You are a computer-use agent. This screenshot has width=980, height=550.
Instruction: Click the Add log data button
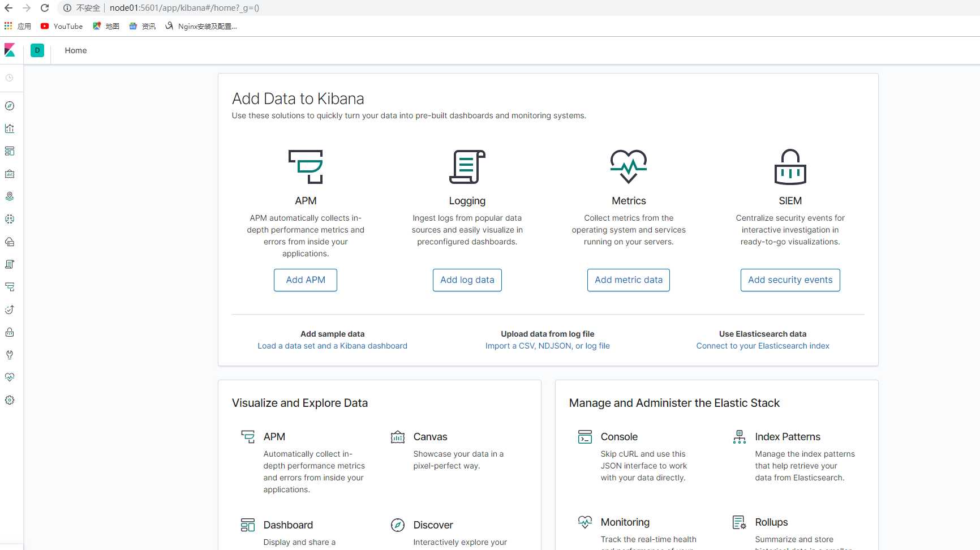click(467, 280)
